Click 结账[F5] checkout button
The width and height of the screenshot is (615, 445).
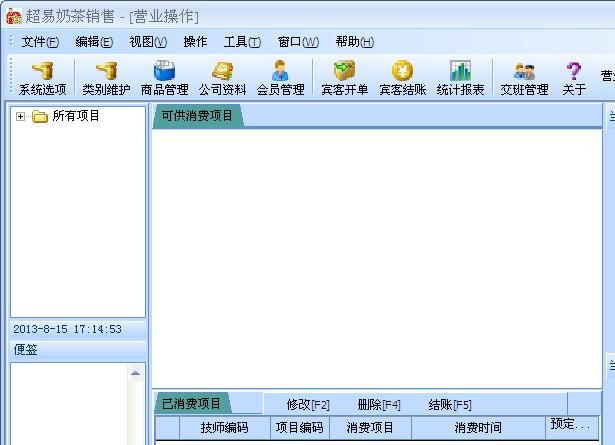pos(450,405)
